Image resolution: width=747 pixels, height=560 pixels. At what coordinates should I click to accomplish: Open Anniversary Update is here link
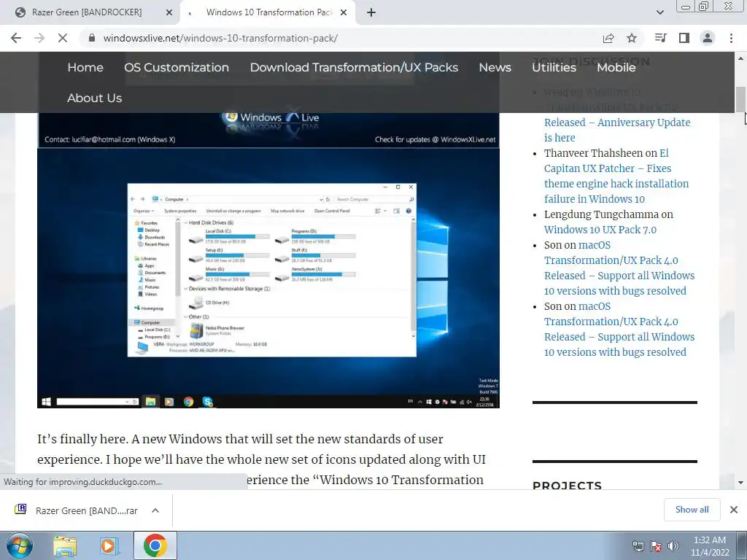click(617, 130)
